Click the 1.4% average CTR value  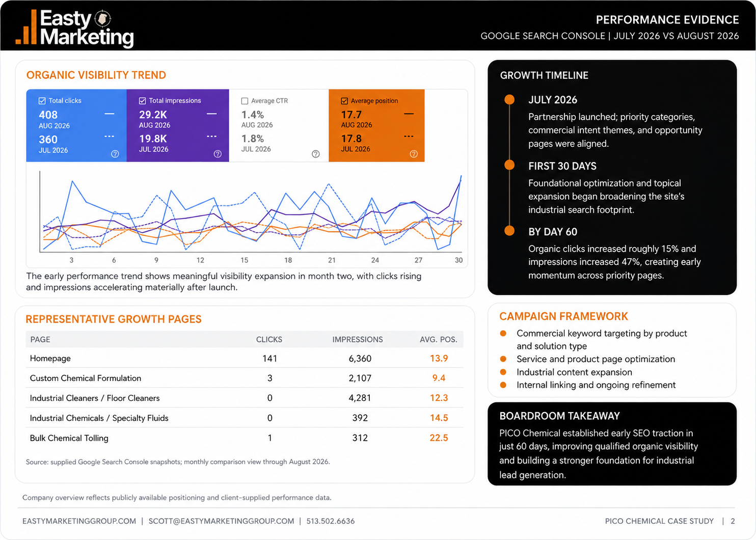253,115
